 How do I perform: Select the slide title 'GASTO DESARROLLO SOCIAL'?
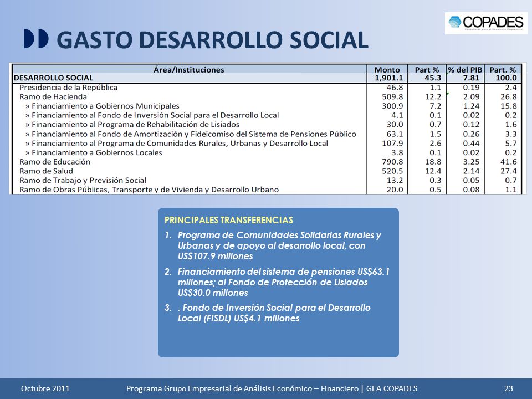(x=212, y=40)
